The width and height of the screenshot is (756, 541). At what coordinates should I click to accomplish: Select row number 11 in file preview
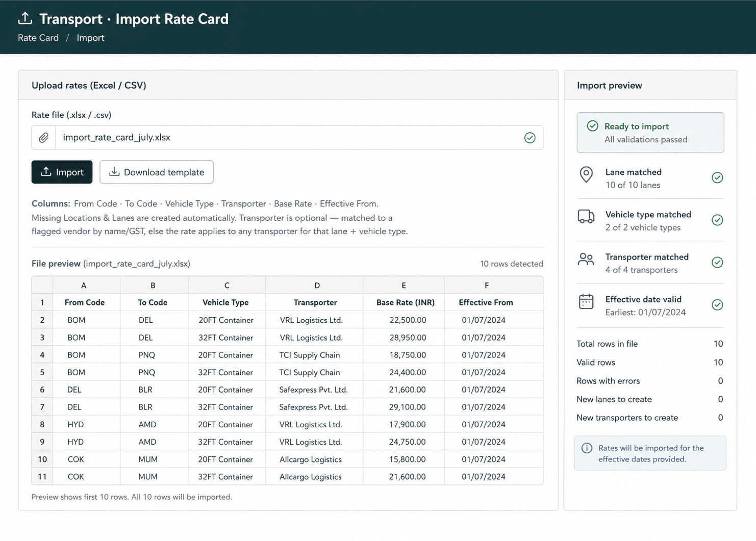pyautogui.click(x=42, y=477)
